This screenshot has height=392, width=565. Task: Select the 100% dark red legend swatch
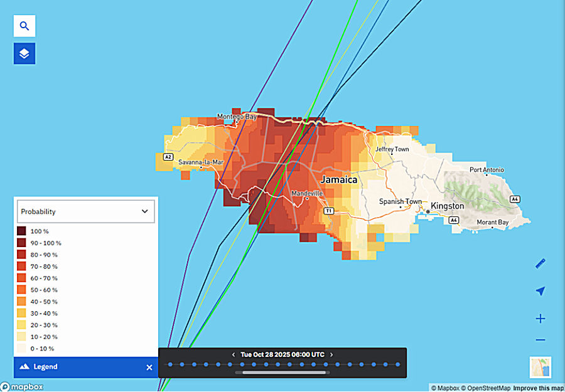pos(21,231)
